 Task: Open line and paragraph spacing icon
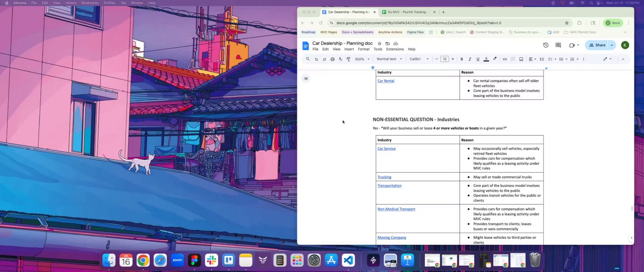tap(542, 59)
